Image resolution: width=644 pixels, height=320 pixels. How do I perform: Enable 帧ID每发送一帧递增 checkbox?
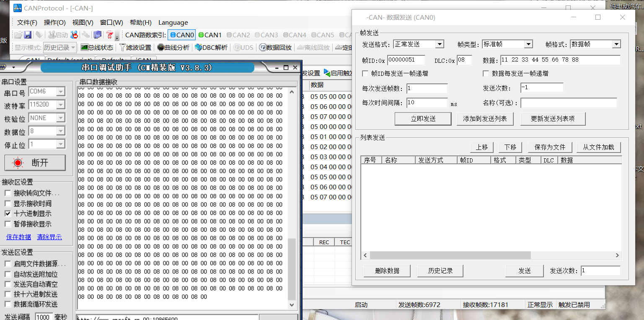tap(365, 74)
